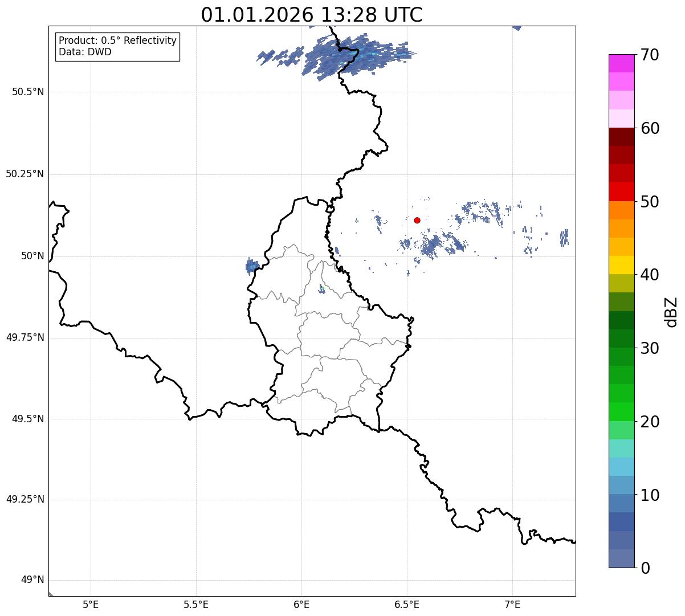Image resolution: width=685 pixels, height=616 pixels.
Task: Pick the bright red colorbar swatch
Action: pos(622,192)
